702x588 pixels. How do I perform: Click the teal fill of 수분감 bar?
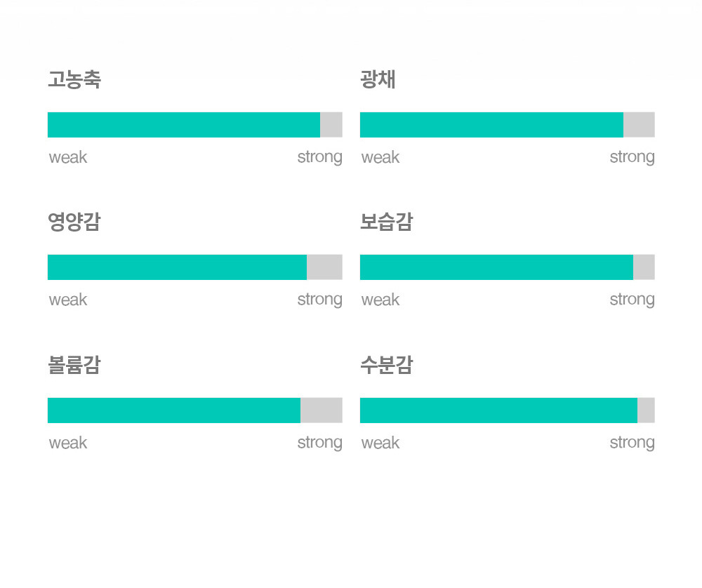coord(498,410)
